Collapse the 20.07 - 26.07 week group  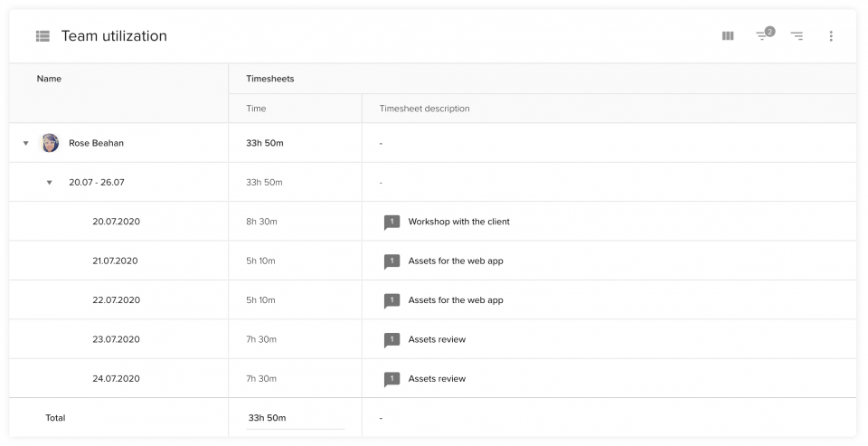tap(49, 183)
